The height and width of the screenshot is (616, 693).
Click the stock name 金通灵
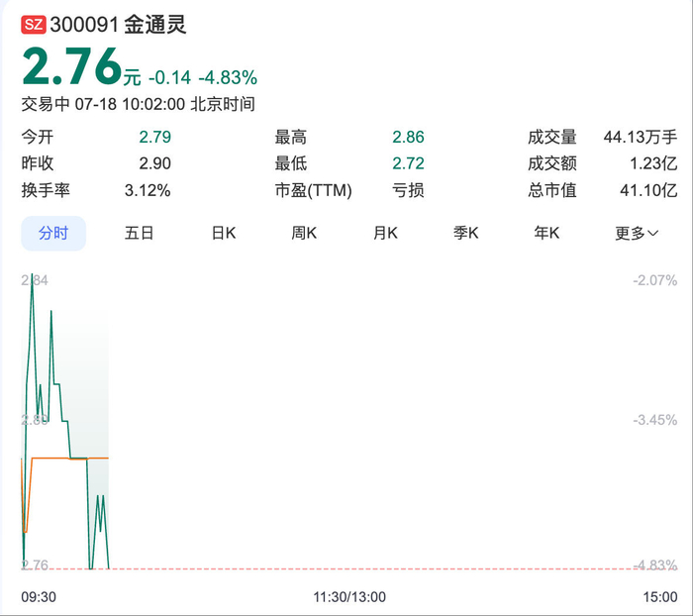coord(154,25)
